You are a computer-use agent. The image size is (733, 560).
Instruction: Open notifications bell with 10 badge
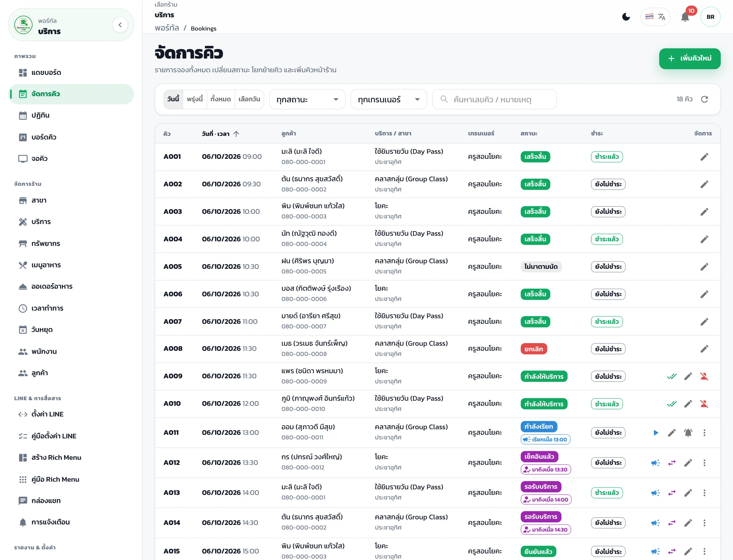point(685,17)
